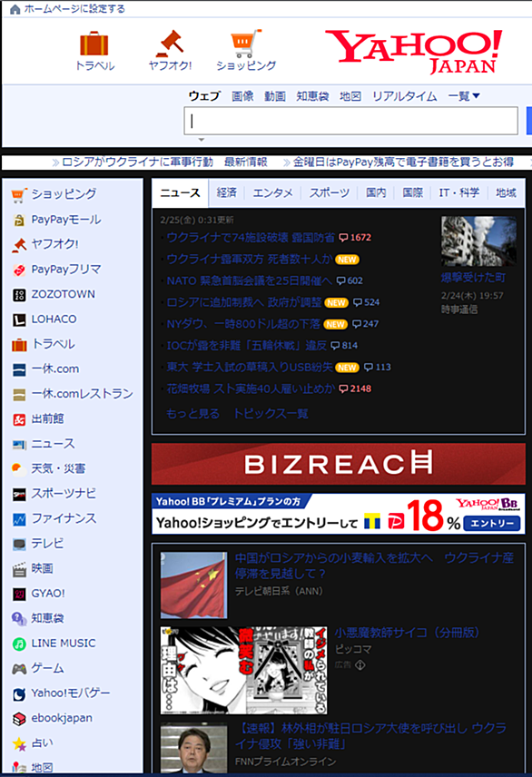532x777 pixels.
Task: Switch to the スポーツ news tab
Action: [x=330, y=192]
